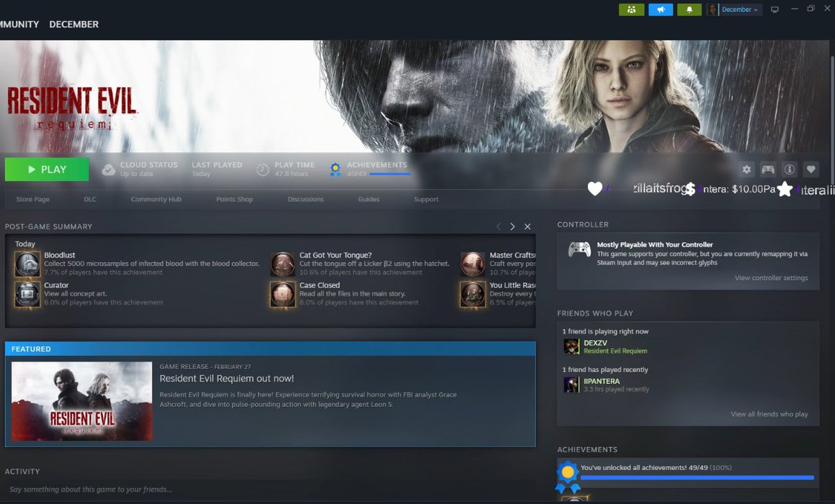The width and height of the screenshot is (835, 504).
Task: Click '3.3 hrs played recently' text
Action: click(x=617, y=389)
